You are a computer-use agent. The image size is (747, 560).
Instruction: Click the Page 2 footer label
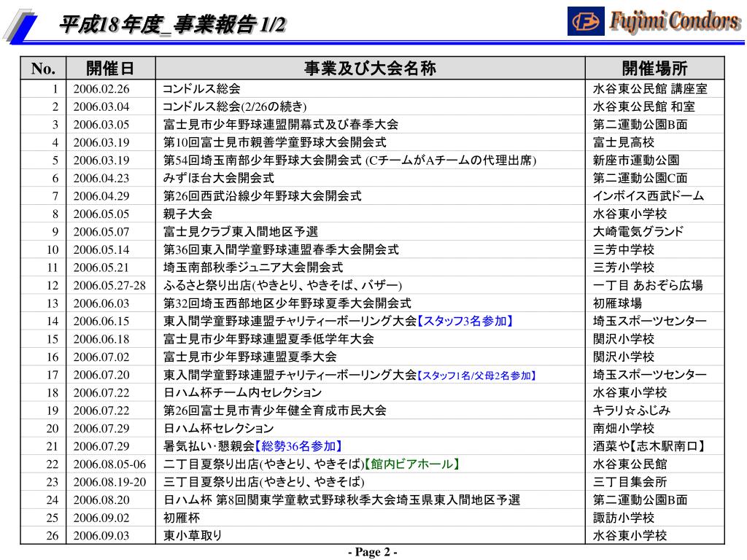[373, 552]
